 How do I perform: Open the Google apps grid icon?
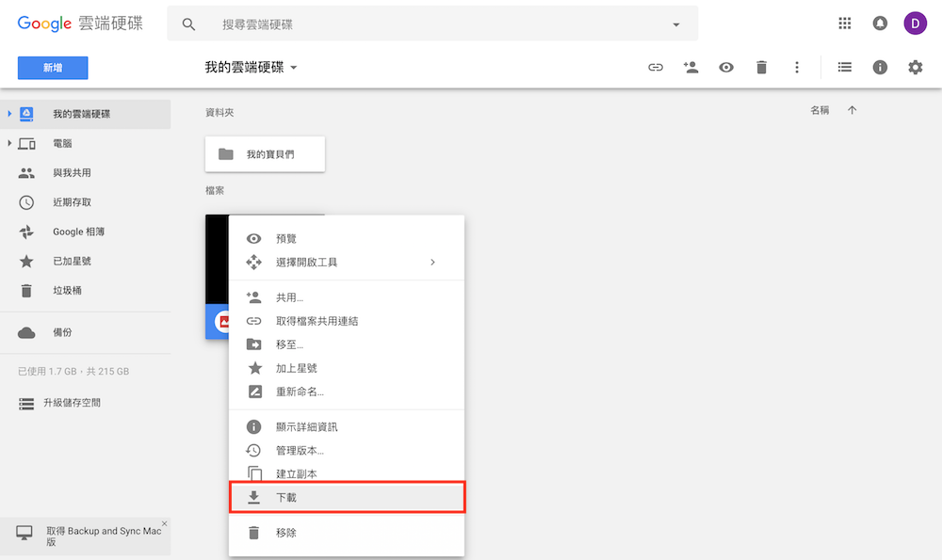pyautogui.click(x=845, y=24)
